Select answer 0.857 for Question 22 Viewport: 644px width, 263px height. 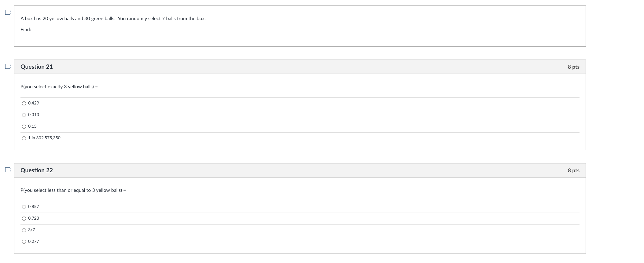(24, 207)
